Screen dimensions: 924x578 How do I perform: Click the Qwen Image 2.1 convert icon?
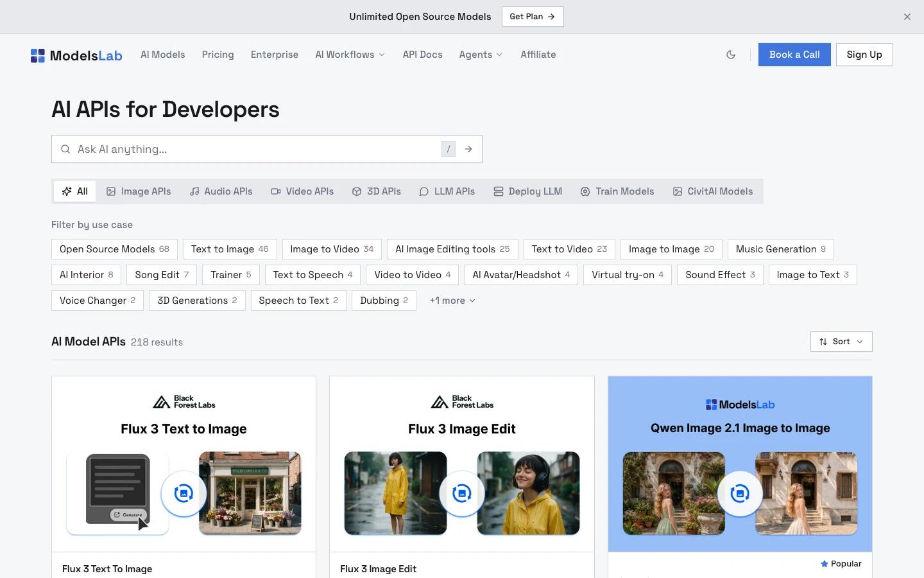click(x=740, y=493)
